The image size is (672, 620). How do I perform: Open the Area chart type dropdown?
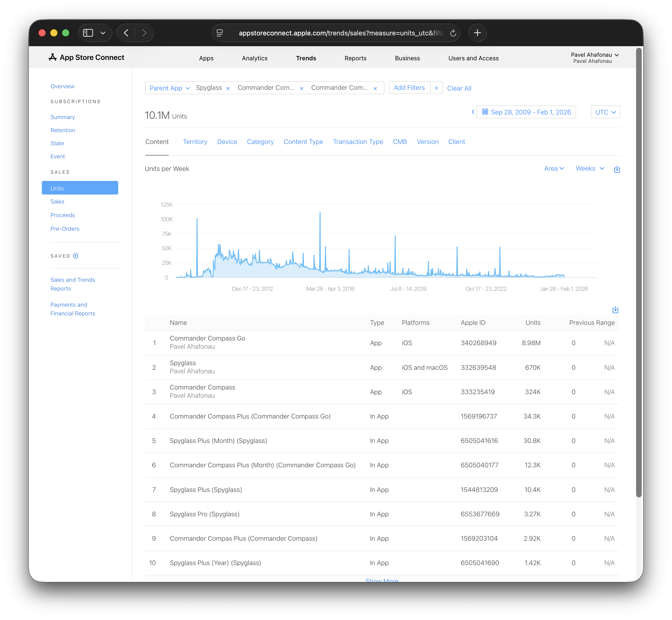point(554,168)
